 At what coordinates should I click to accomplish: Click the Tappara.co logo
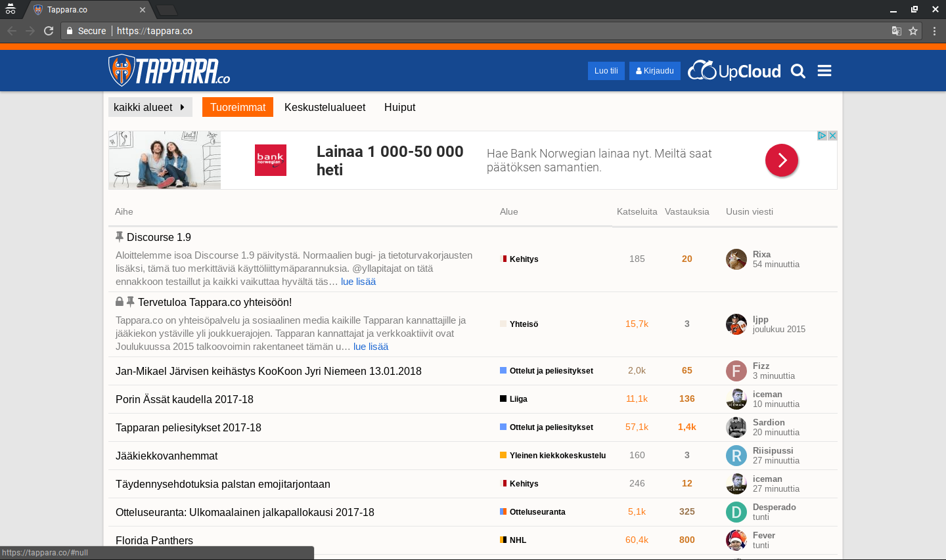click(169, 70)
